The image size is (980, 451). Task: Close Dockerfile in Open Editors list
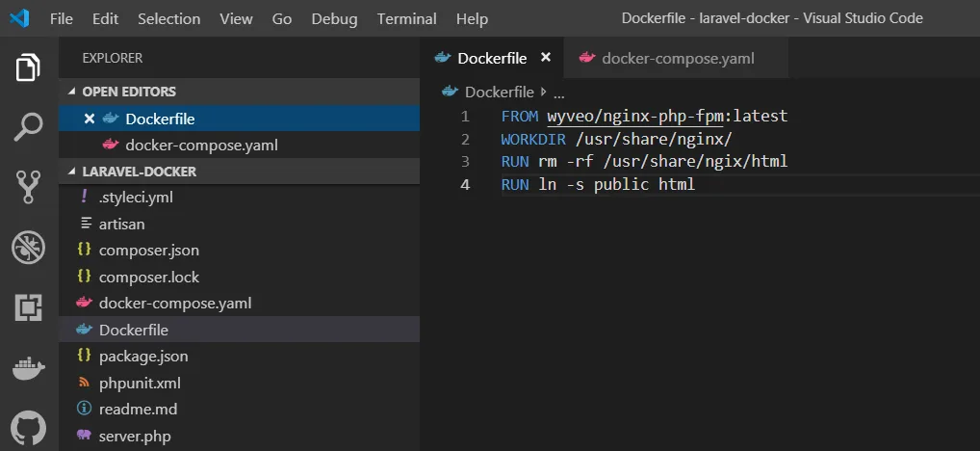pos(90,119)
